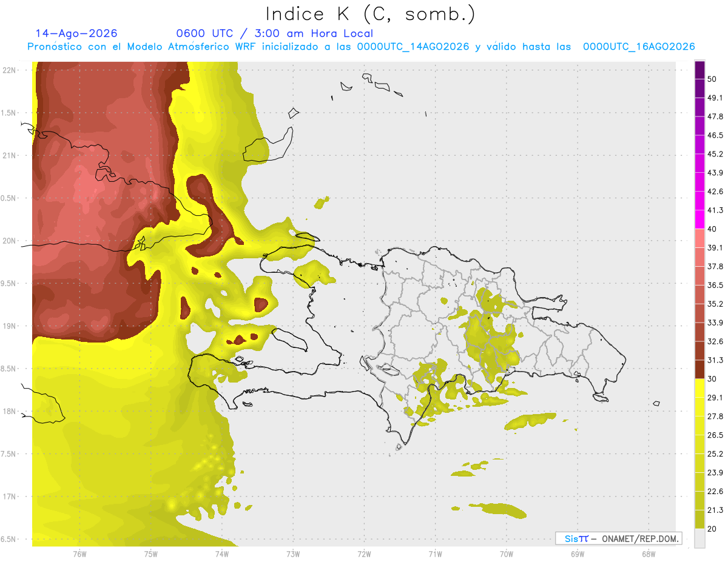Screen dimensions: 728x562
Task: Click the "19N" latitude label
Action: pos(9,326)
